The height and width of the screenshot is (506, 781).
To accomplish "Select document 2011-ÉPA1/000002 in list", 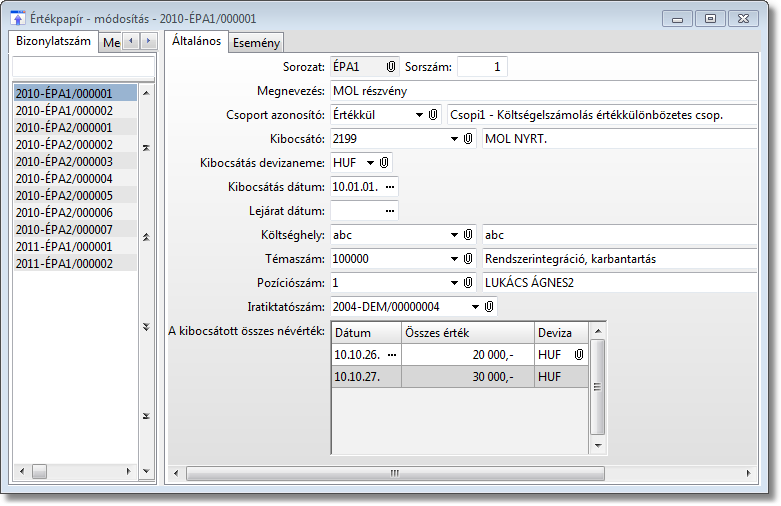I will point(75,263).
